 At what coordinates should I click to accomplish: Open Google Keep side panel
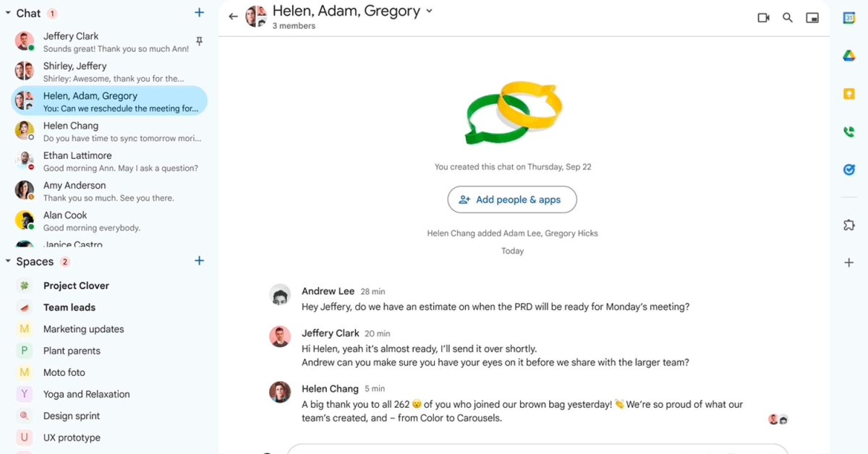click(x=849, y=94)
